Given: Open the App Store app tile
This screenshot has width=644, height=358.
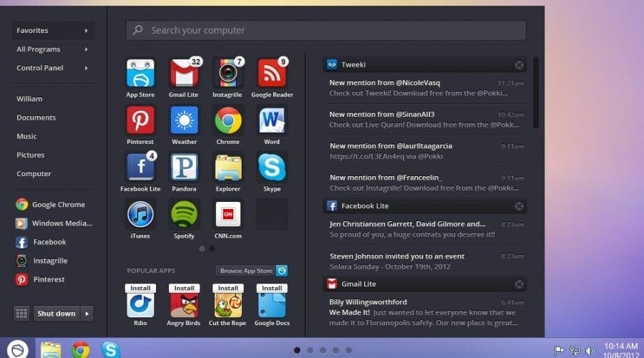Looking at the screenshot, I should click(140, 73).
